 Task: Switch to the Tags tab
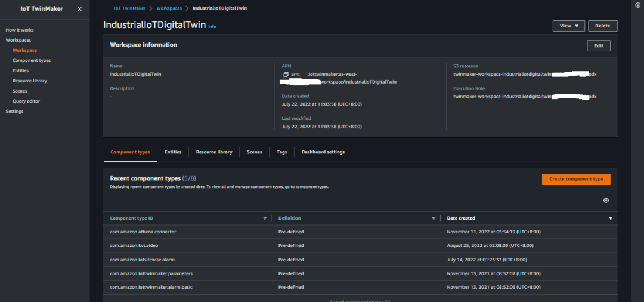[281, 152]
